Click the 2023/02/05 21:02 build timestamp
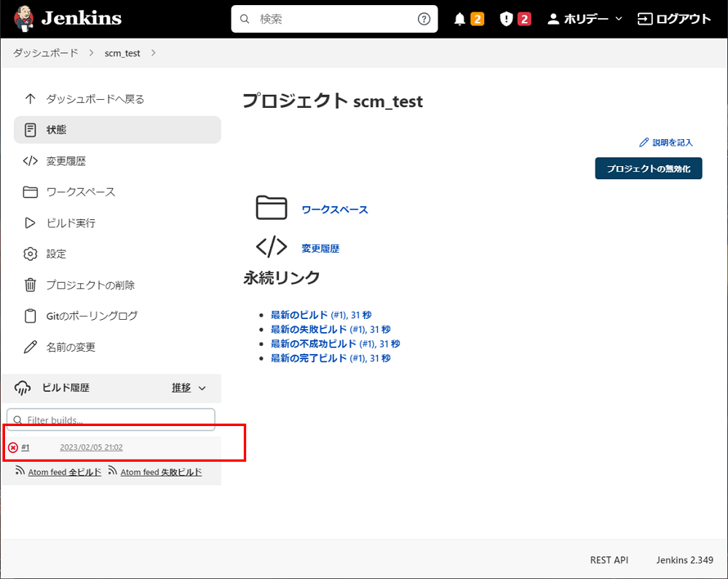The width and height of the screenshot is (728, 579). (92, 448)
